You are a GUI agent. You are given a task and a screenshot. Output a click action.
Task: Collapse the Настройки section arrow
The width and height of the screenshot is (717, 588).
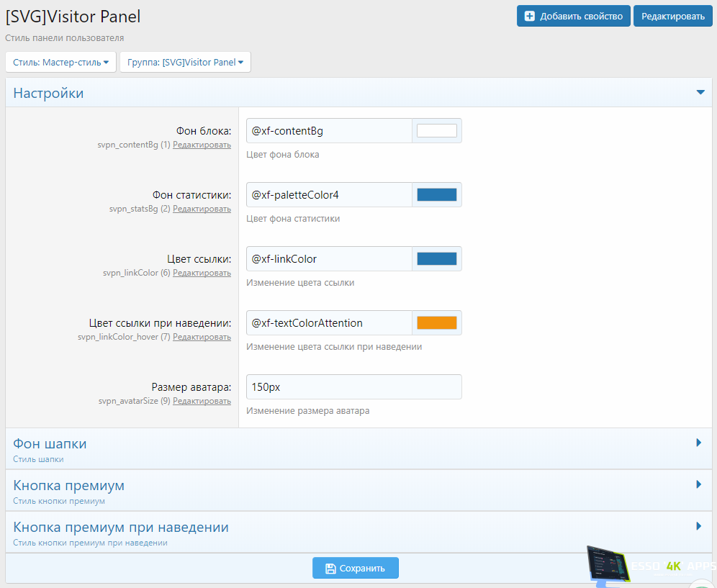700,93
